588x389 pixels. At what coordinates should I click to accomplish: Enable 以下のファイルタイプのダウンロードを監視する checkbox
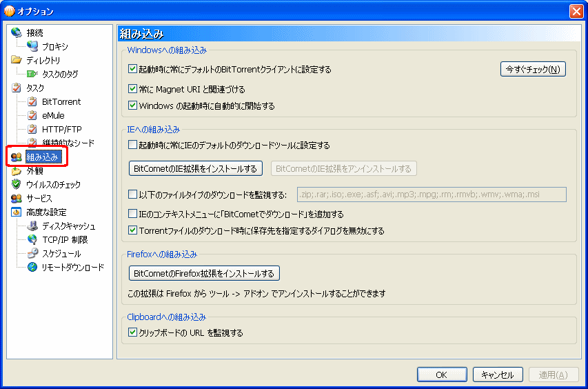pos(132,194)
